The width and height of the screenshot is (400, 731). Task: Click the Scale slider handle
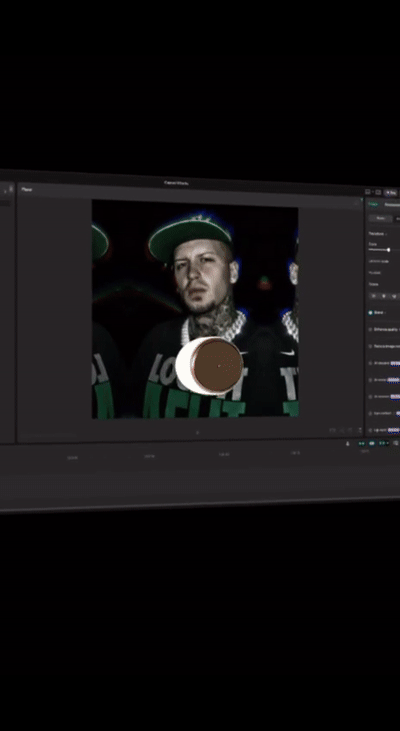(388, 250)
